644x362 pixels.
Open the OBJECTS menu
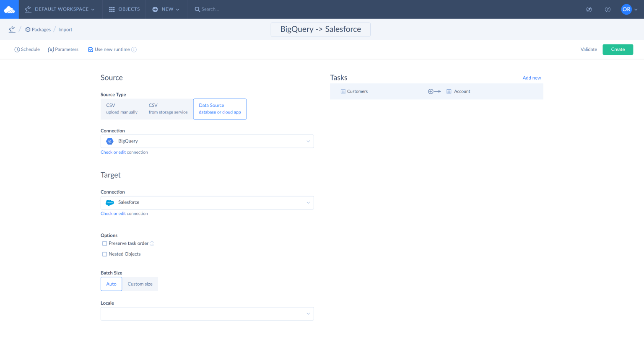tap(124, 9)
